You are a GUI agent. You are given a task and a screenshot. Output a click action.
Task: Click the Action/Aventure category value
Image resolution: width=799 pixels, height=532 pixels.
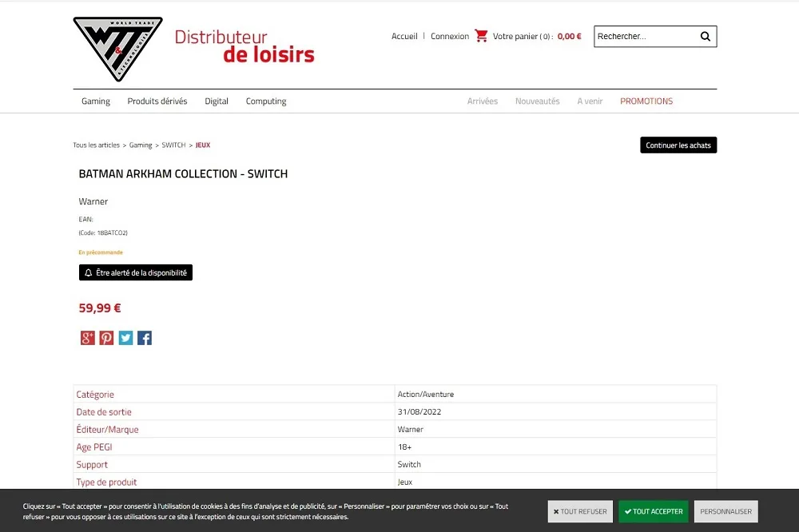click(x=426, y=395)
